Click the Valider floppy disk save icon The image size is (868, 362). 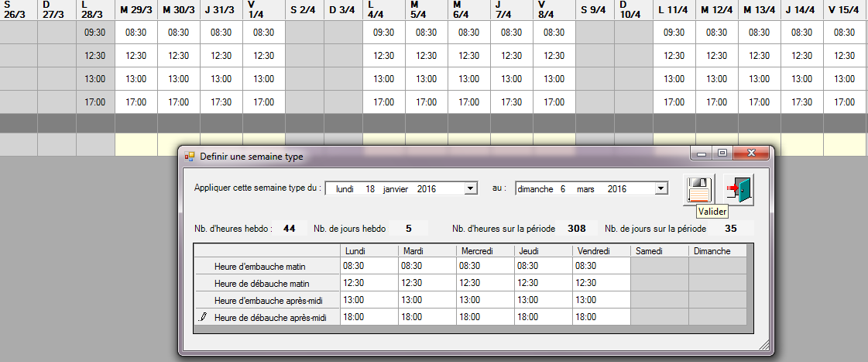(699, 189)
